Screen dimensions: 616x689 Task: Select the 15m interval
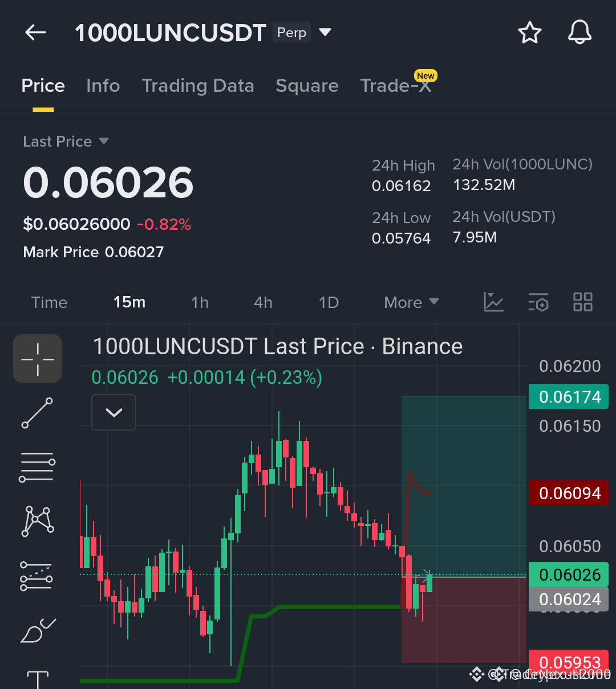coord(129,302)
